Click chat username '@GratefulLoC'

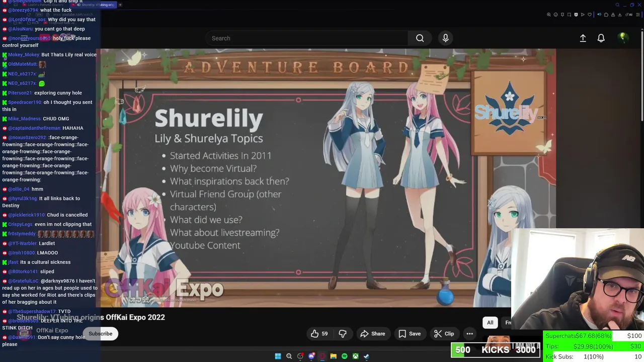click(x=24, y=281)
